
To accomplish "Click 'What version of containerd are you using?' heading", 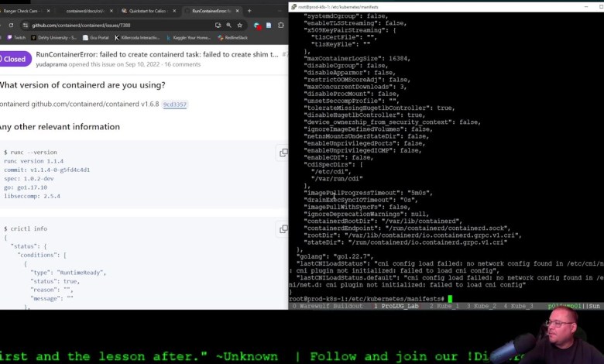I will click(82, 85).
